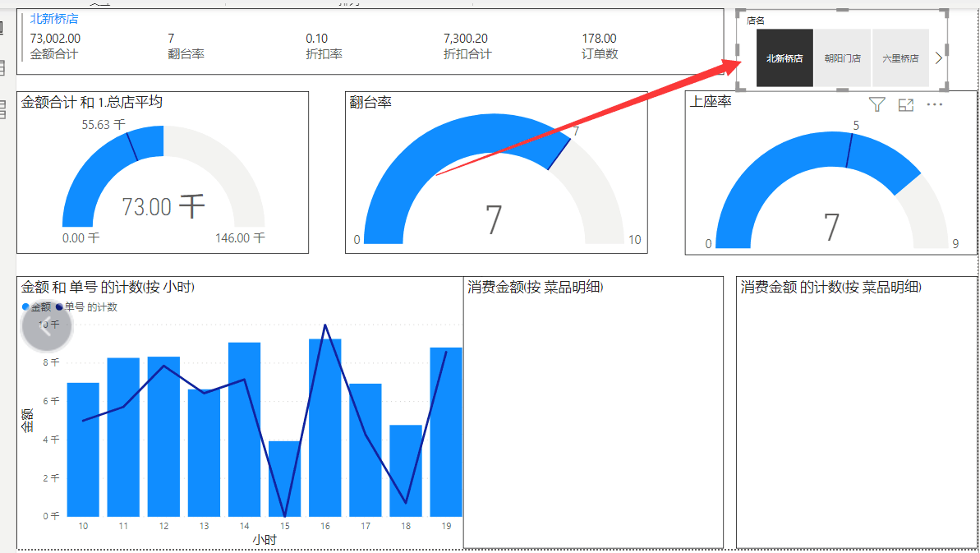980x553 pixels.
Task: Select 朝阳门店 in the 店名 slicer
Action: pos(843,58)
